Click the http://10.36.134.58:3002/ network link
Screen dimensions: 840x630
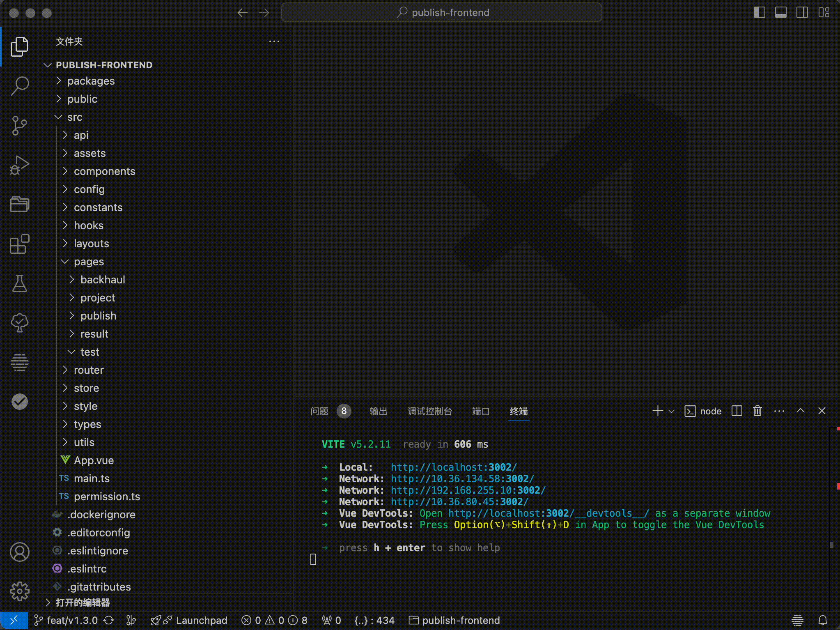462,478
